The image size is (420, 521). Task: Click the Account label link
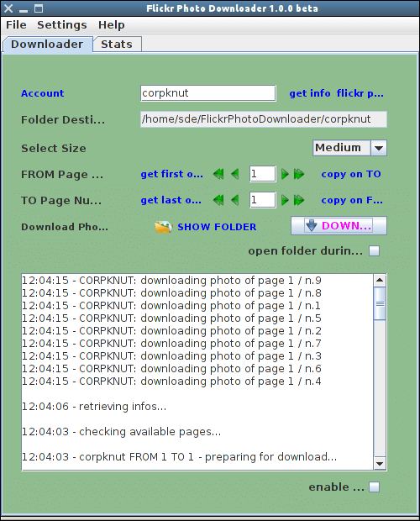coord(43,93)
